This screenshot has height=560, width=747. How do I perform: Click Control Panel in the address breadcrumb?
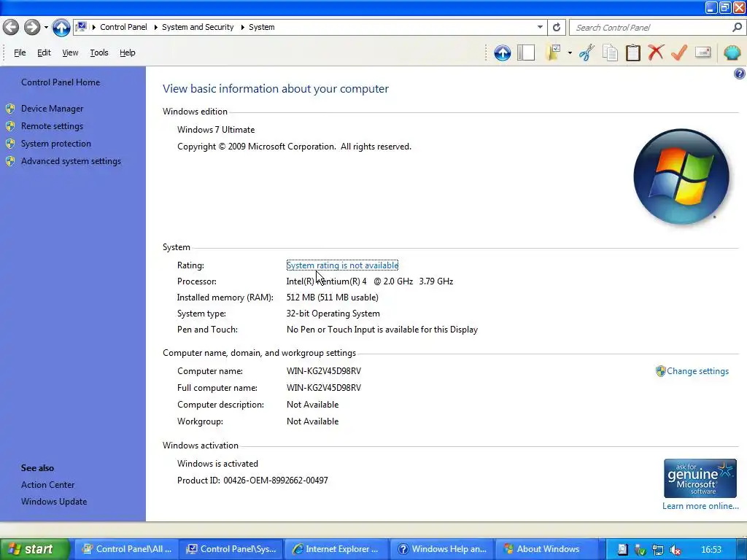click(x=123, y=27)
